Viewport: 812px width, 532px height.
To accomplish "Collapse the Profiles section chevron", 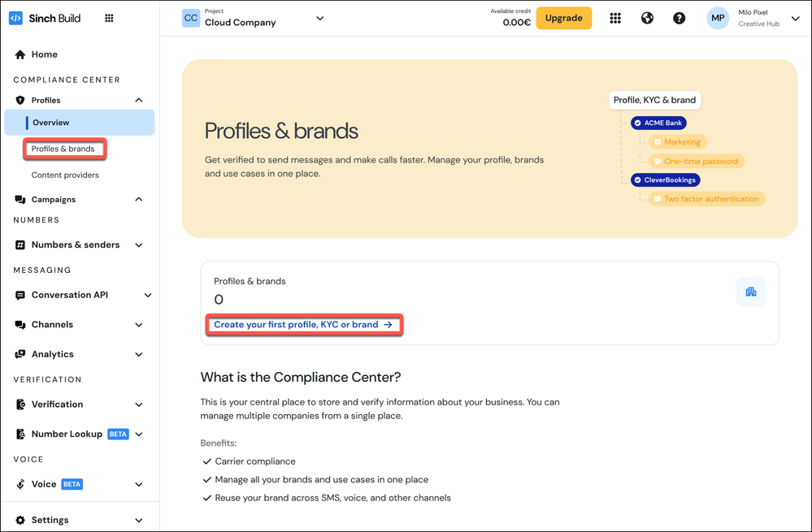I will tap(139, 100).
